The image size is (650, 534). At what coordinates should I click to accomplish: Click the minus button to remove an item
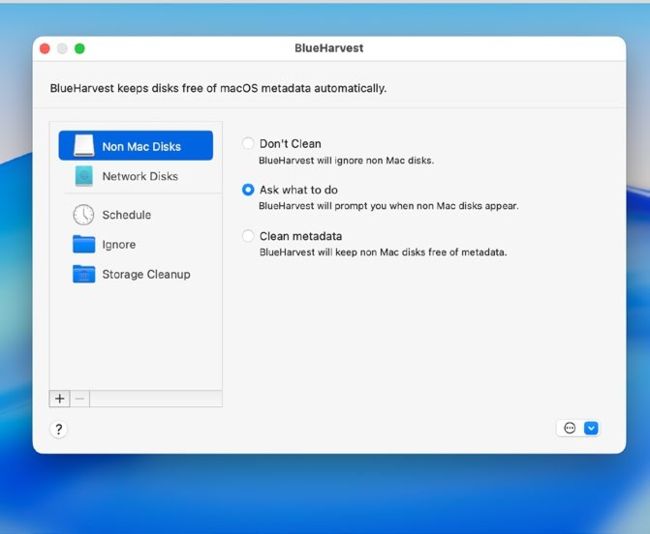[x=80, y=399]
